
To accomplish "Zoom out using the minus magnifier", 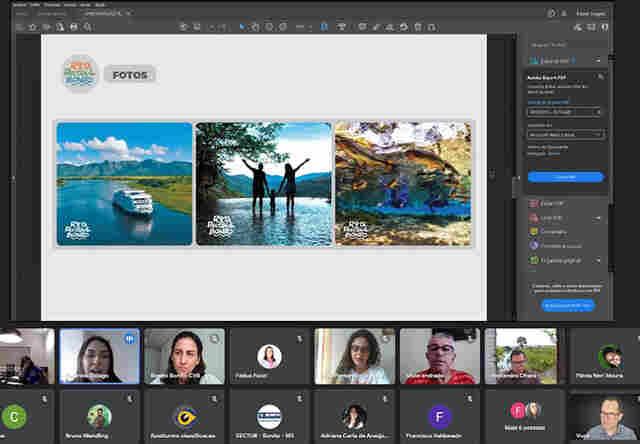I will 269,27.
